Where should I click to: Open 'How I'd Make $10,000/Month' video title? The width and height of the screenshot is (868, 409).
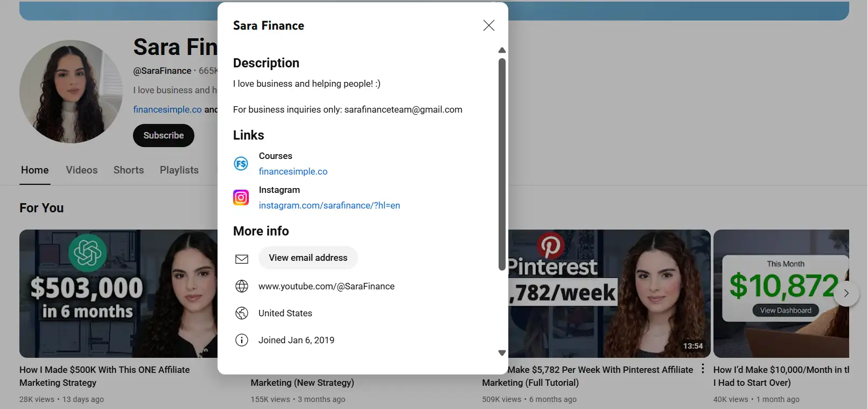coord(781,376)
